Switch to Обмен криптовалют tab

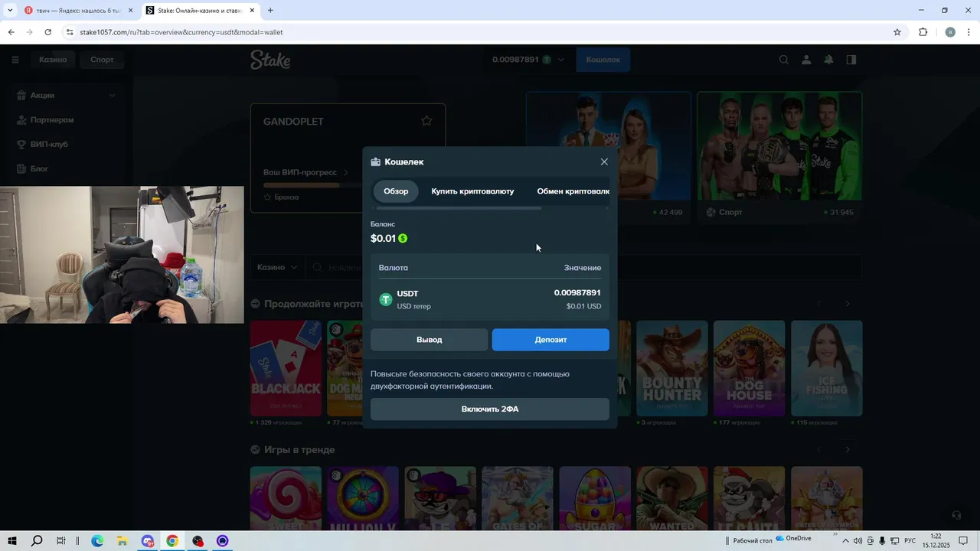tap(573, 191)
